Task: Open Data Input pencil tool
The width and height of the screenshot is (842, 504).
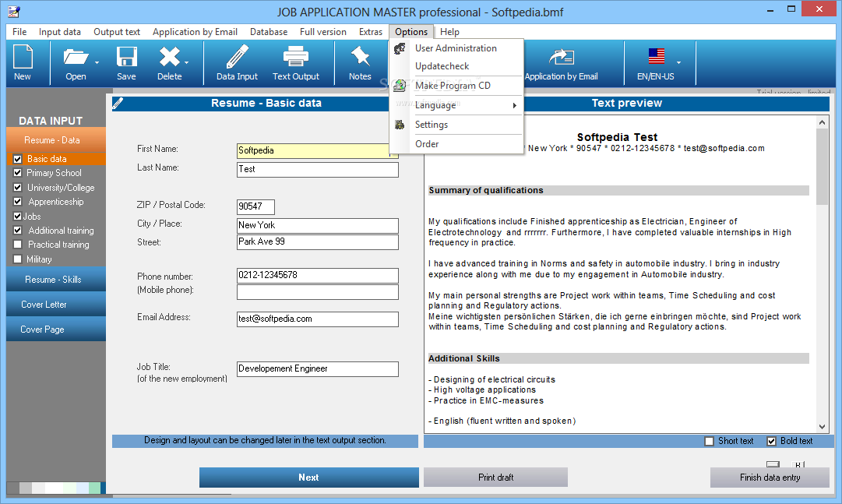Action: tap(237, 57)
